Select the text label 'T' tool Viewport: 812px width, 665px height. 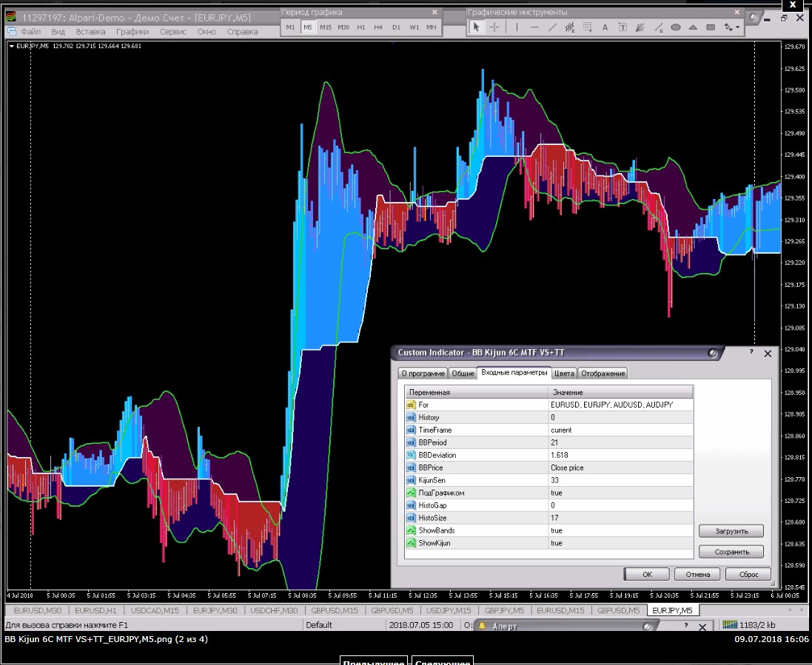pyautogui.click(x=623, y=27)
